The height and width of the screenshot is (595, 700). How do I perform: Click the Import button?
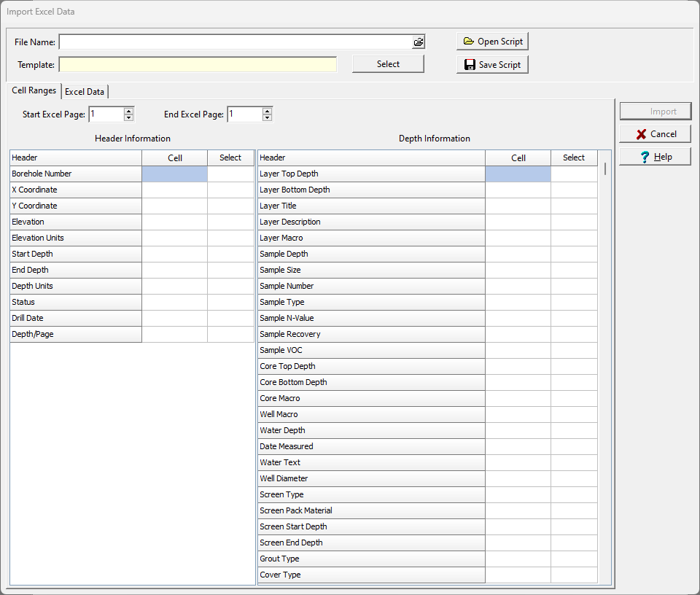pyautogui.click(x=655, y=111)
